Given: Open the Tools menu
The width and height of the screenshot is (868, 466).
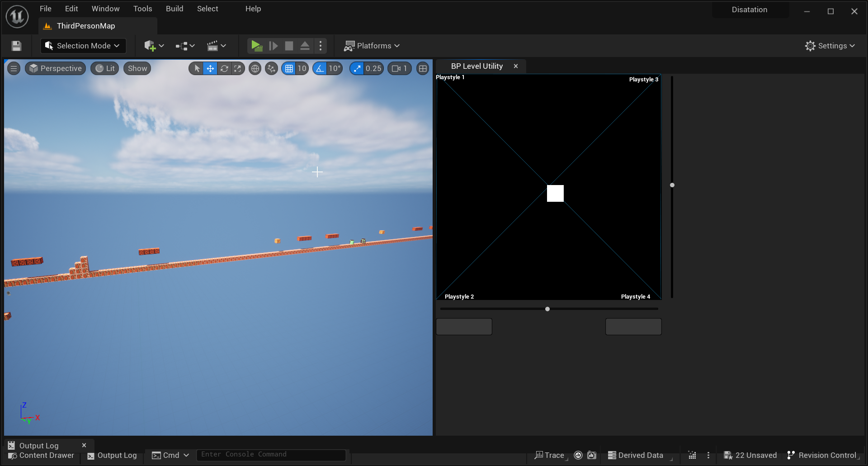Looking at the screenshot, I should (142, 9).
